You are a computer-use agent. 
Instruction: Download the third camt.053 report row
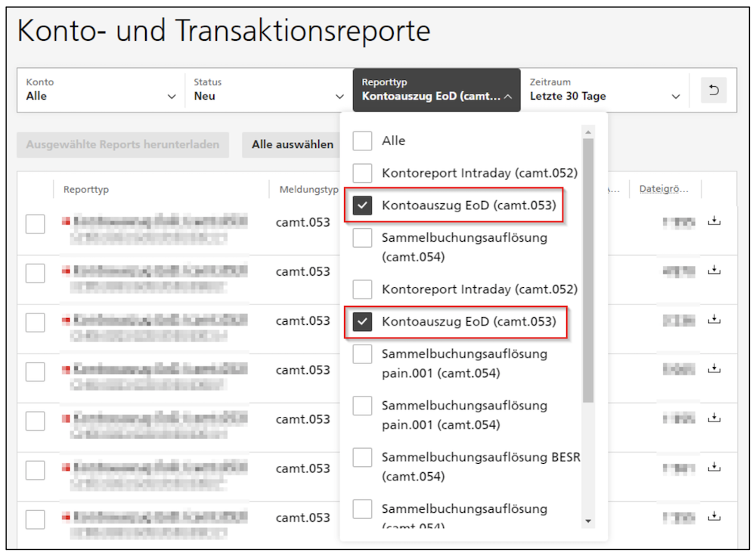[x=714, y=320]
